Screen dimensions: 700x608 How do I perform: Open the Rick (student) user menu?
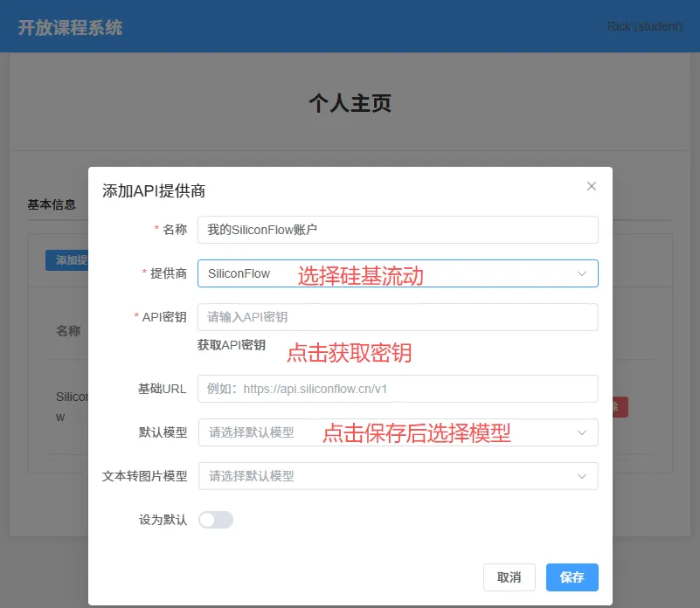[644, 26]
